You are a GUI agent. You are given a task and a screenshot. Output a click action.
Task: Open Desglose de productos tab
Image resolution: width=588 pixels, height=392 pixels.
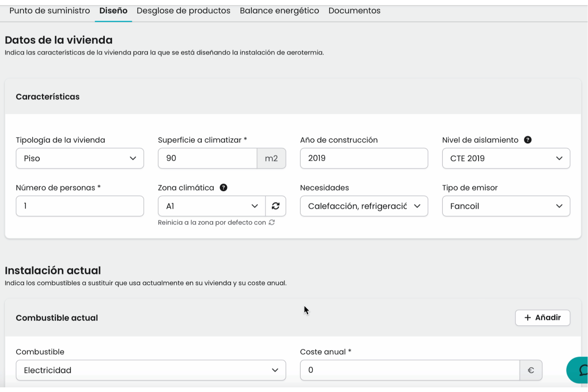coord(184,11)
